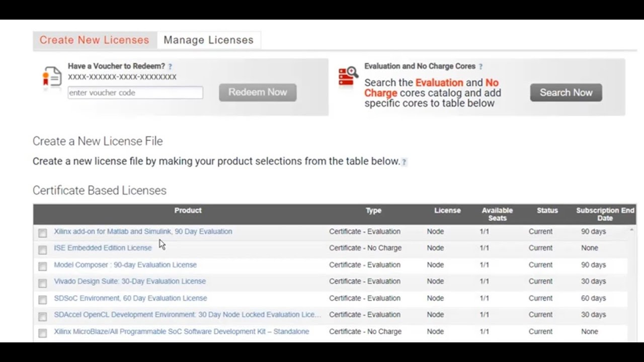Screen dimensions: 644x362
Task: Open help icon beside Evaluation and No Charge Cores
Action: (480, 66)
